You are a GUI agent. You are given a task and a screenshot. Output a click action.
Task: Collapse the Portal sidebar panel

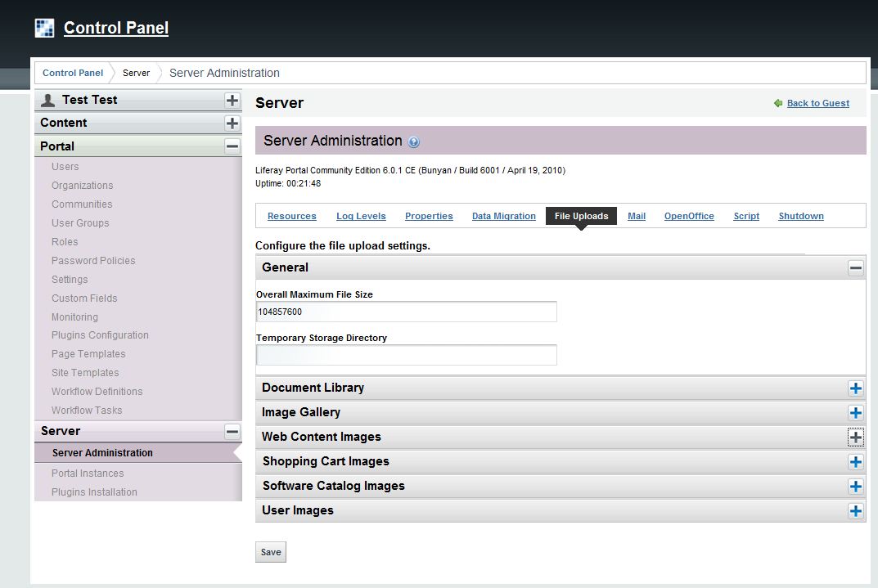232,146
